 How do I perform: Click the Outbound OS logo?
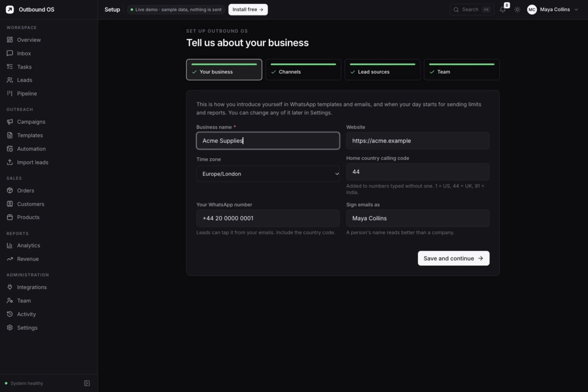10,9
